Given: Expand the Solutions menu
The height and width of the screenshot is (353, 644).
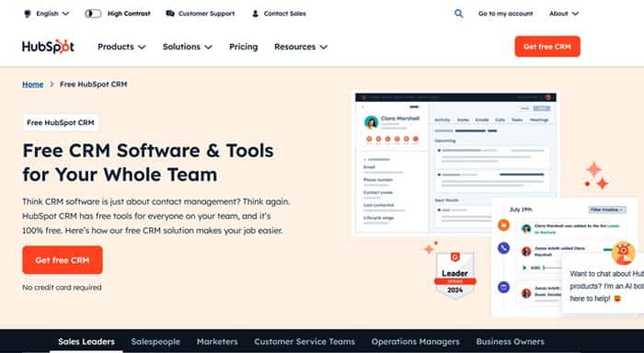Looking at the screenshot, I should [188, 47].
